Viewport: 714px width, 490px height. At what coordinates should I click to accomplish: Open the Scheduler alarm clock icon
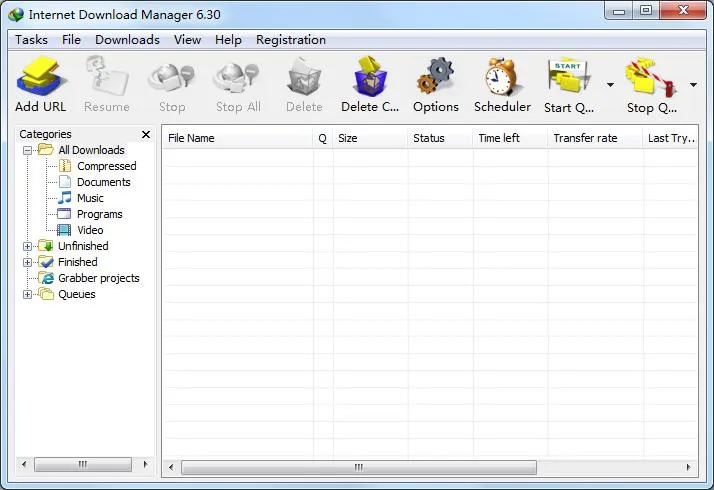pos(502,77)
